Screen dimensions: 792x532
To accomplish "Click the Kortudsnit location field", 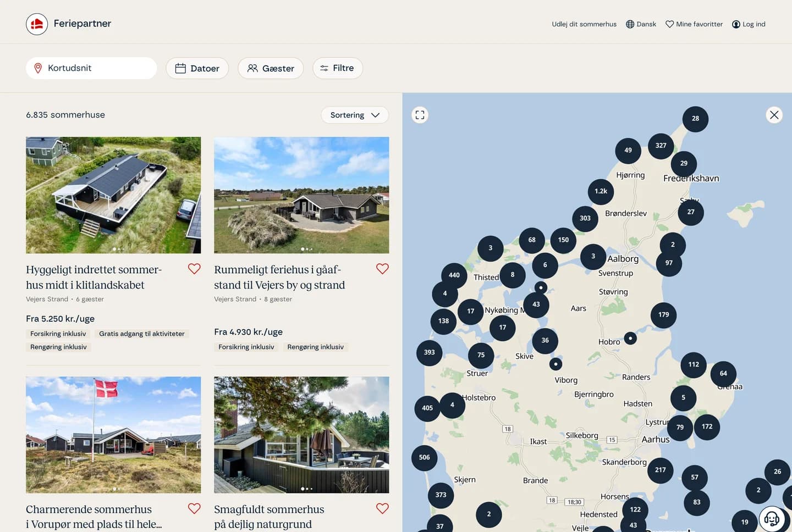I will tap(91, 68).
